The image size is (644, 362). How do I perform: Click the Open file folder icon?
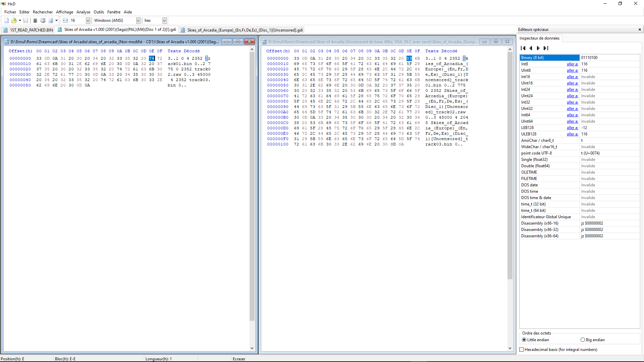14,20
